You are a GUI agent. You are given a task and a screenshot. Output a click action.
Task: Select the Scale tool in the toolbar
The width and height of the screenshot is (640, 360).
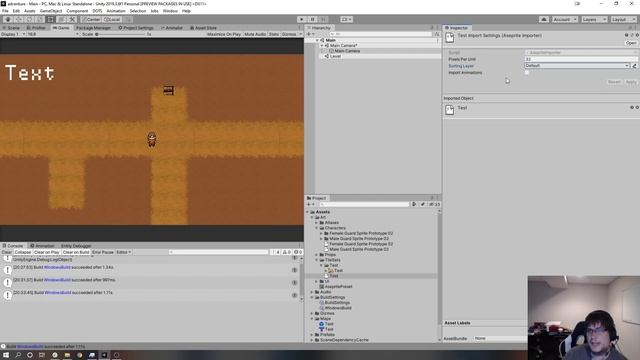coord(40,19)
